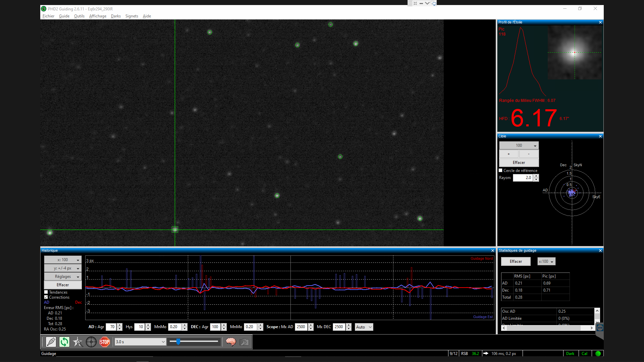Click the inward arrows icon on remote toolbar
The height and width of the screenshot is (362, 644).
click(415, 3)
